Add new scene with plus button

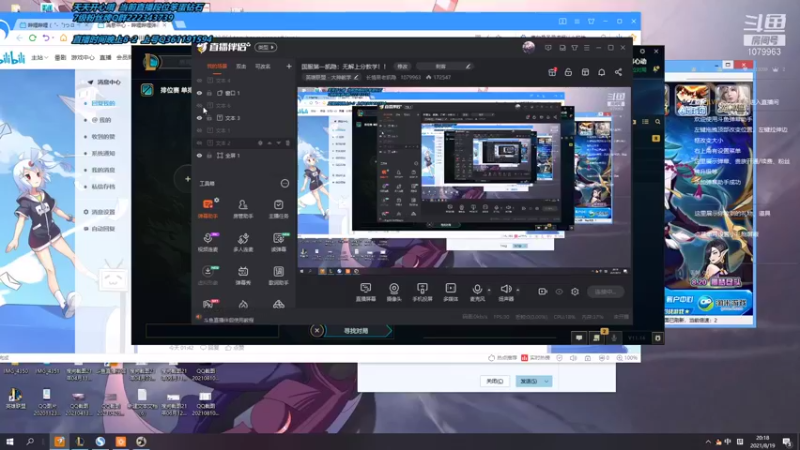(289, 66)
